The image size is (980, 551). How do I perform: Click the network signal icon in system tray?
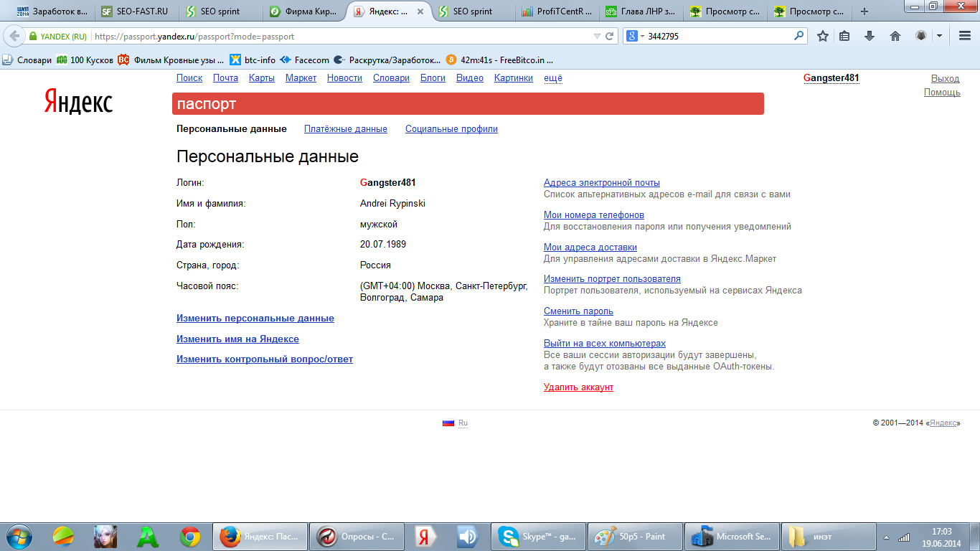905,537
